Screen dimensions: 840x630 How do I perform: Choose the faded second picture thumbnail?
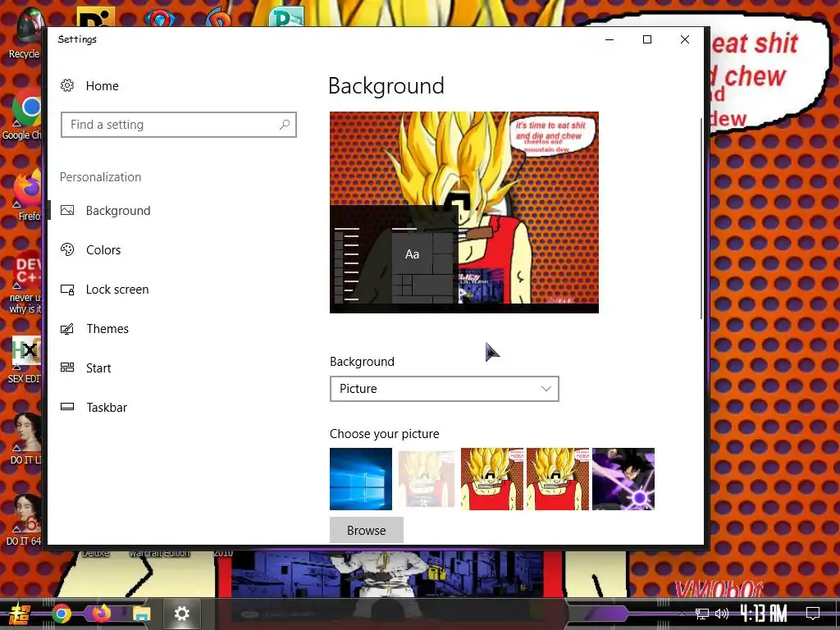coord(427,479)
